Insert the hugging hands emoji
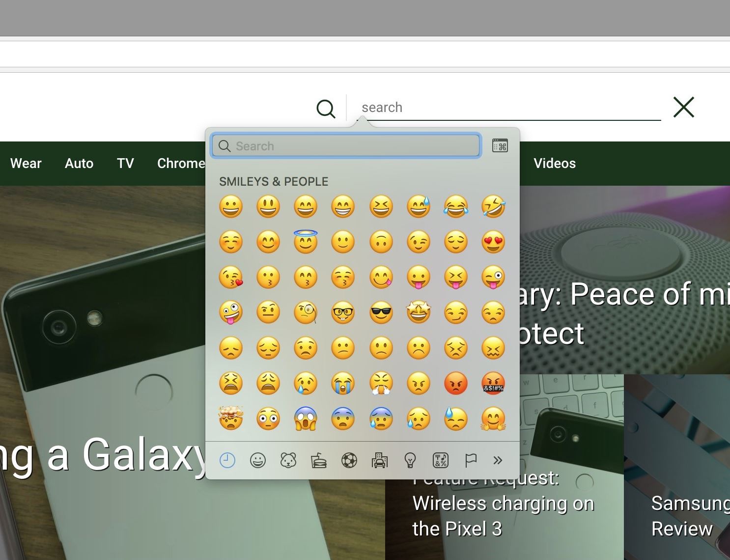The image size is (730, 560). [493, 419]
